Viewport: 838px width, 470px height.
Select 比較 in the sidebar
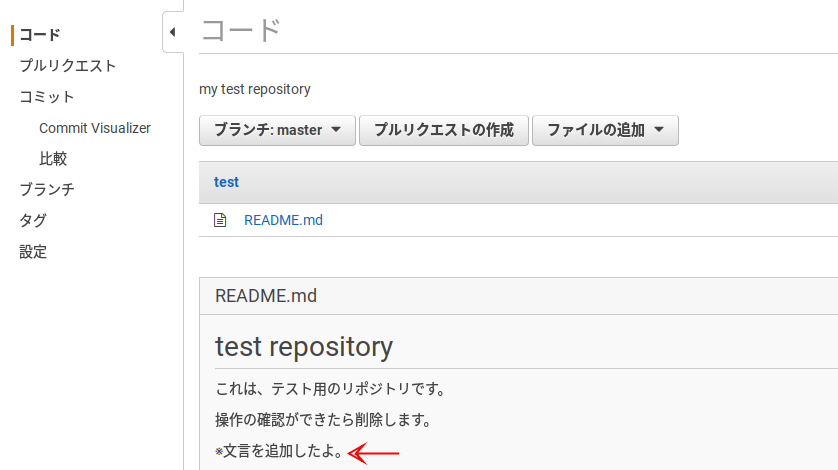coord(53,159)
